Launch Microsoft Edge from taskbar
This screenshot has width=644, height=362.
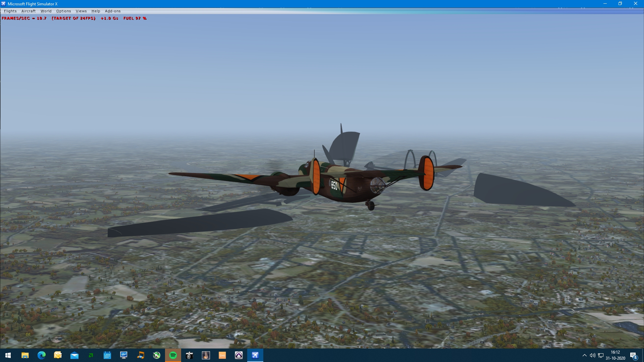pos(41,355)
